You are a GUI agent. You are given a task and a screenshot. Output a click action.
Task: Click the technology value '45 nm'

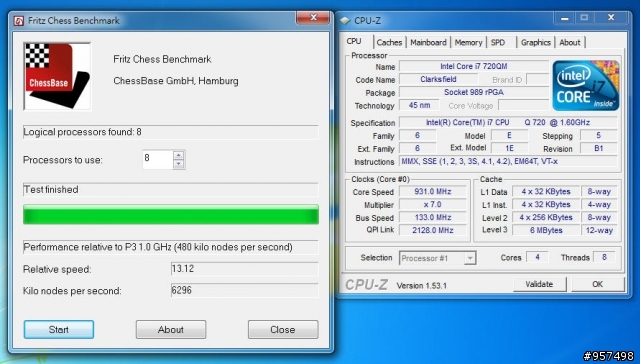pos(419,105)
